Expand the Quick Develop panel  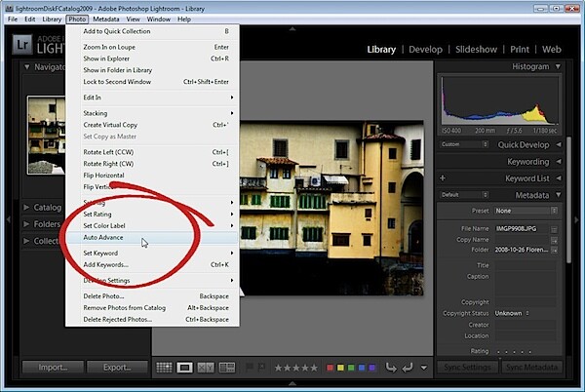coord(559,144)
